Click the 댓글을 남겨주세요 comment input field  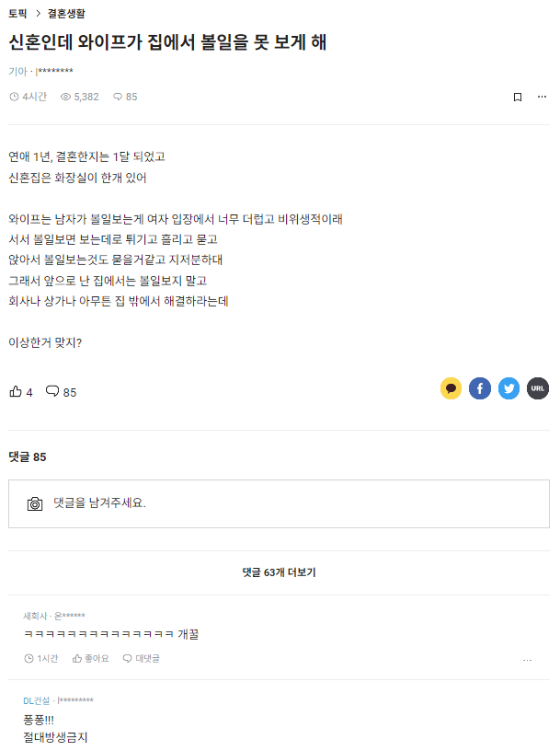point(279,503)
